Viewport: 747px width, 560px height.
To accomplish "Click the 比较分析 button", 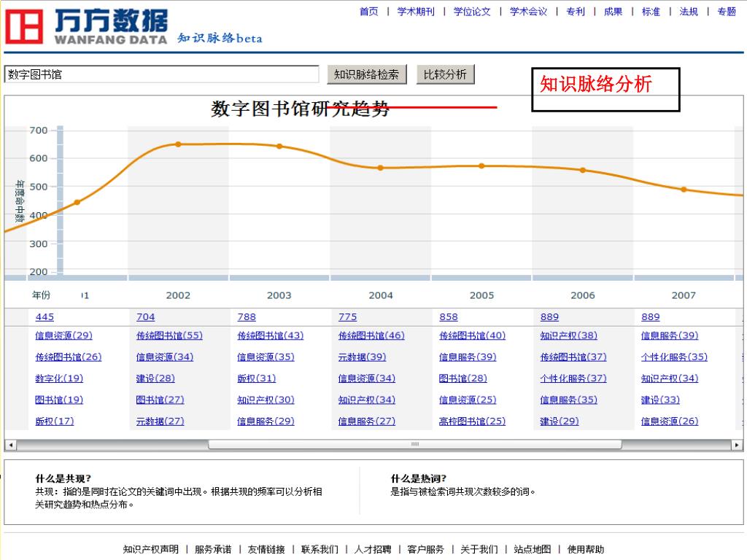I will point(445,74).
